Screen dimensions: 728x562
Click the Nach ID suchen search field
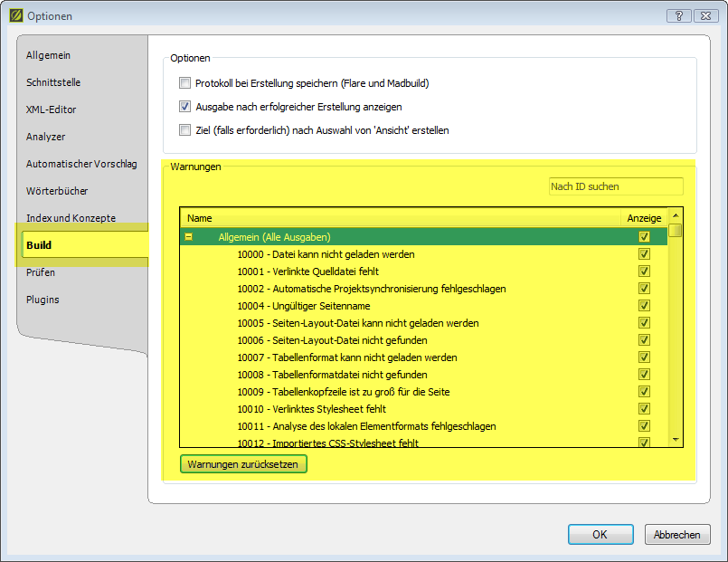coord(616,186)
